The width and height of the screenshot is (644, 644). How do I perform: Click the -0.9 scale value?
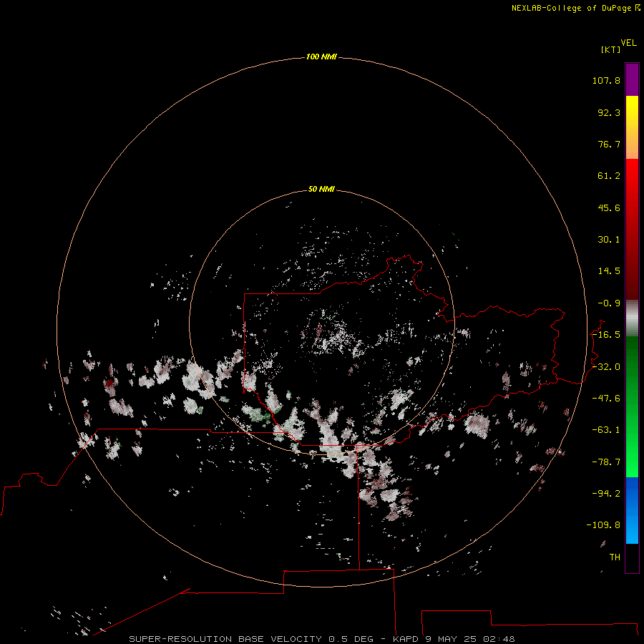[x=609, y=303]
